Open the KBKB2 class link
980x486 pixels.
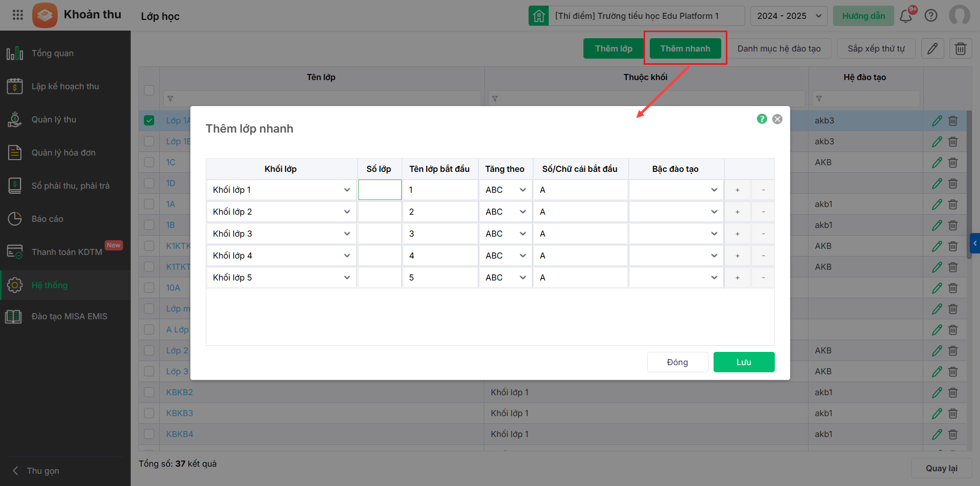click(x=180, y=392)
